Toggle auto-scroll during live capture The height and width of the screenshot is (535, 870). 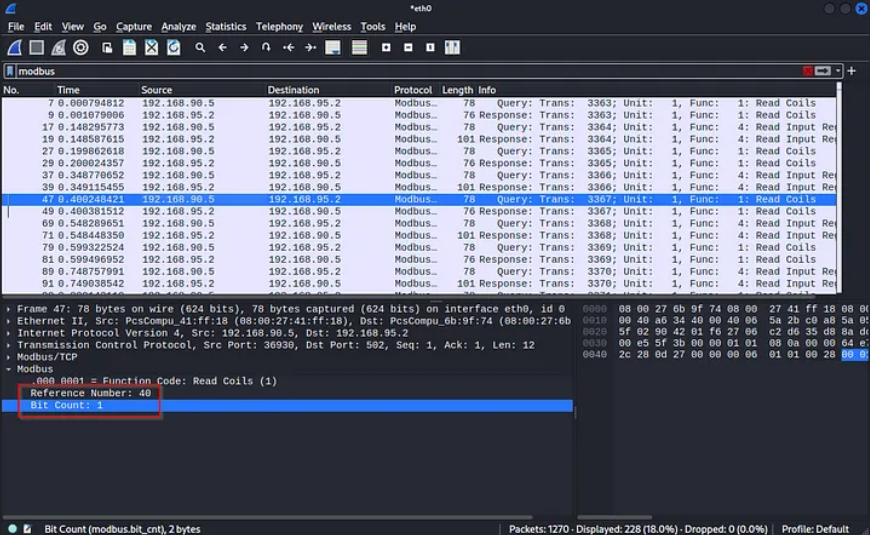pyautogui.click(x=333, y=47)
